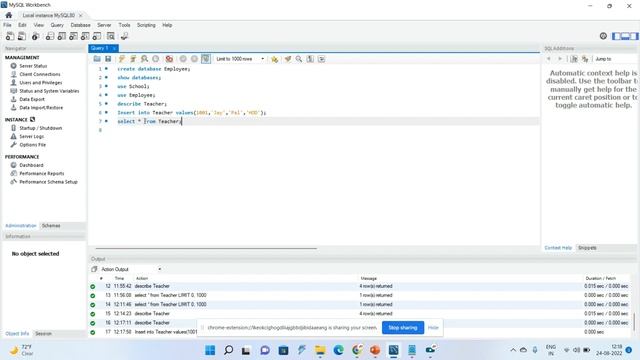Screen dimensions: 640x360
Task: Open the Help menu
Action: pos(167,25)
